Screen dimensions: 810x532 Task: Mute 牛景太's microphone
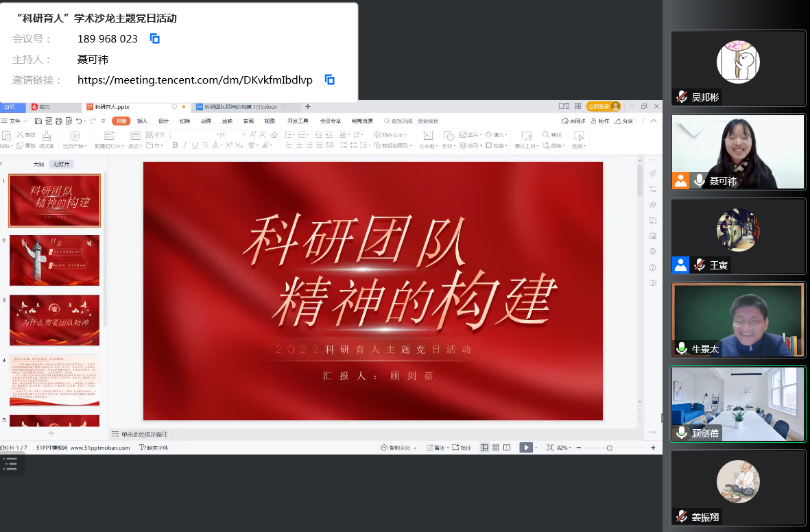click(680, 348)
